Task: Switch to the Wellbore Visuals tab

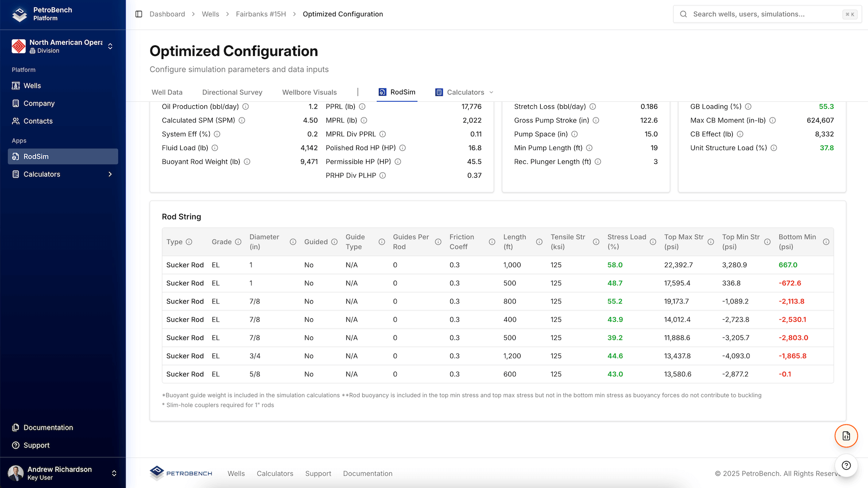Action: pos(310,92)
